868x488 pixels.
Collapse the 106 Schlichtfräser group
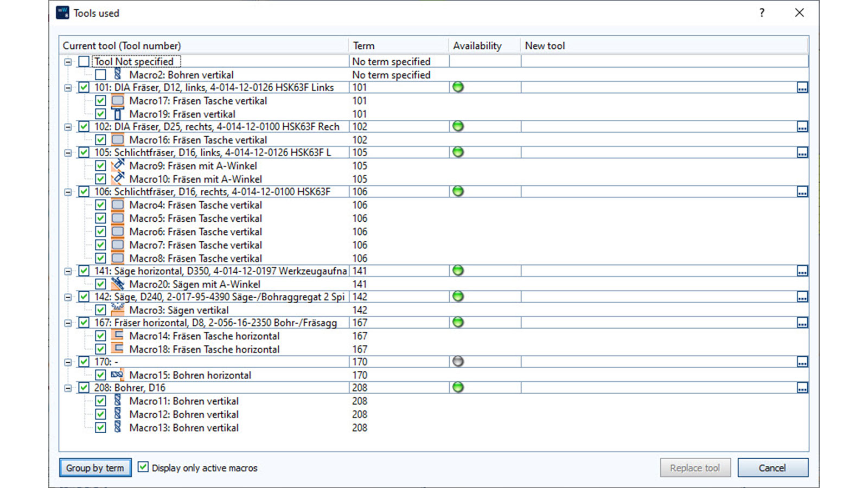click(68, 191)
